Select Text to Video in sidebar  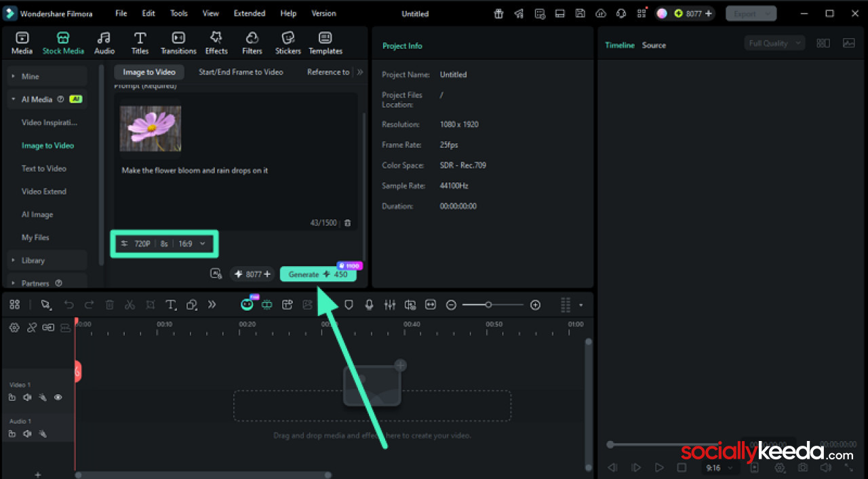pyautogui.click(x=44, y=168)
